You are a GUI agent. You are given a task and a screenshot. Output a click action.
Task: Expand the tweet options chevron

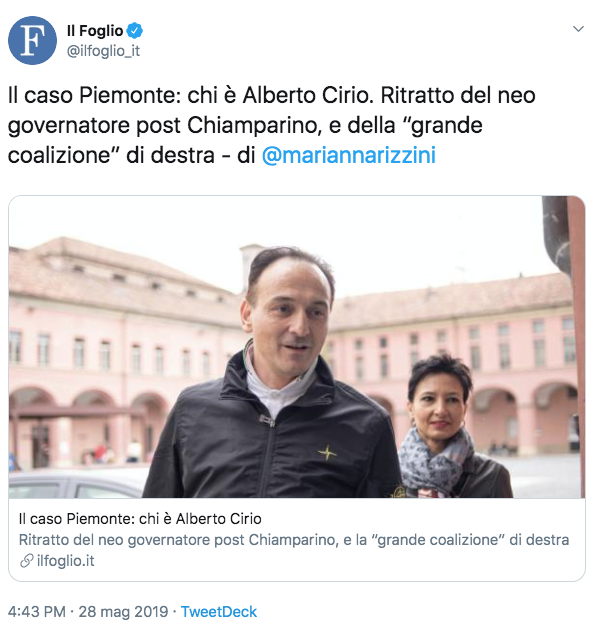(578, 29)
